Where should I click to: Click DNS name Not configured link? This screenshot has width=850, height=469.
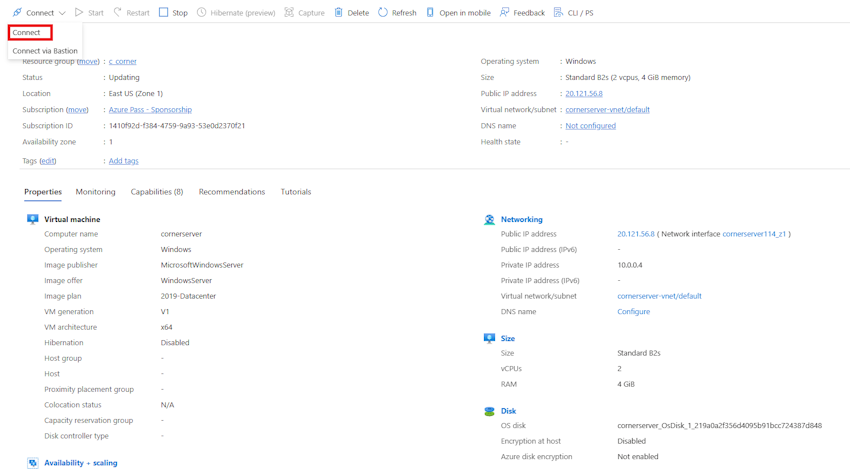point(590,126)
